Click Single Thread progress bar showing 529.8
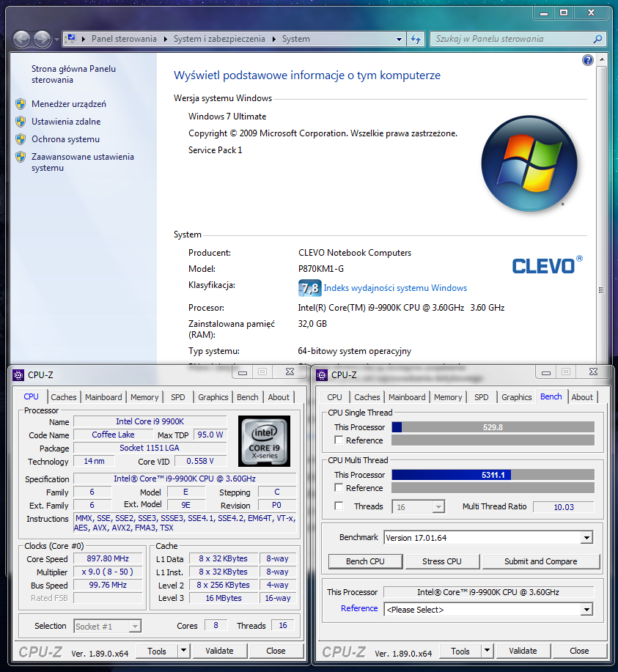The width and height of the screenshot is (618, 672). tap(493, 427)
